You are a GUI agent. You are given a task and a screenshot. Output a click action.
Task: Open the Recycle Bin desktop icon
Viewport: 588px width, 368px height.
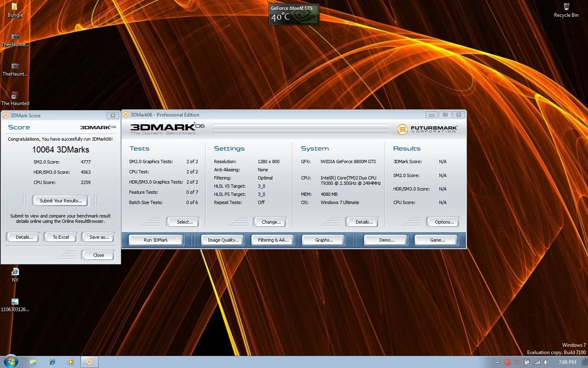(566, 10)
